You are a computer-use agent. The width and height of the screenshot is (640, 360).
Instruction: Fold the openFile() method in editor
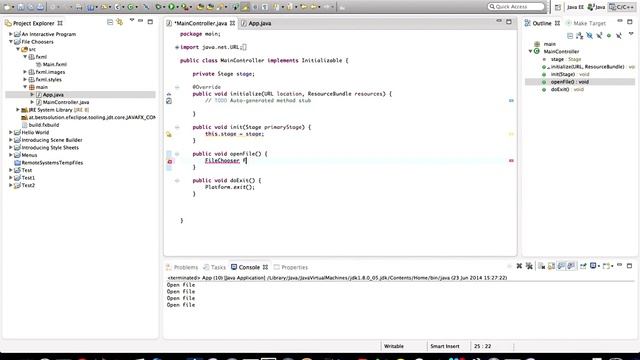(177, 154)
